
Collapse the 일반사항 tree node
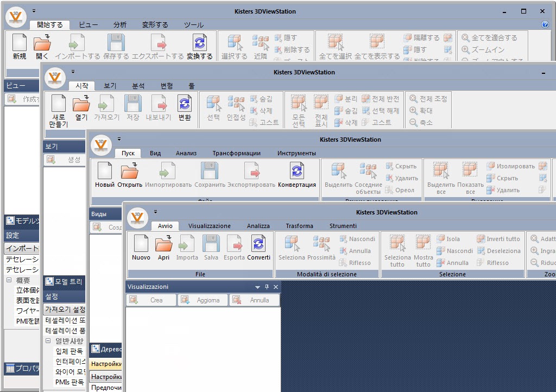click(48, 340)
